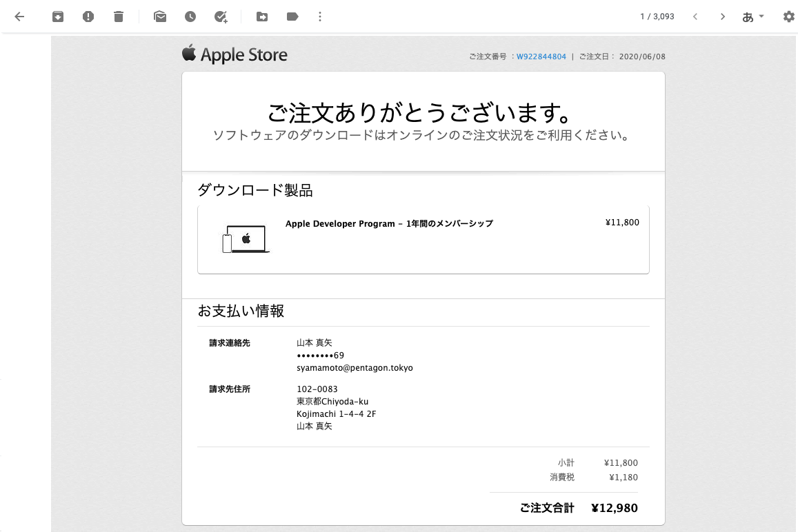Select the Apple Developer Program product title

coord(389,223)
